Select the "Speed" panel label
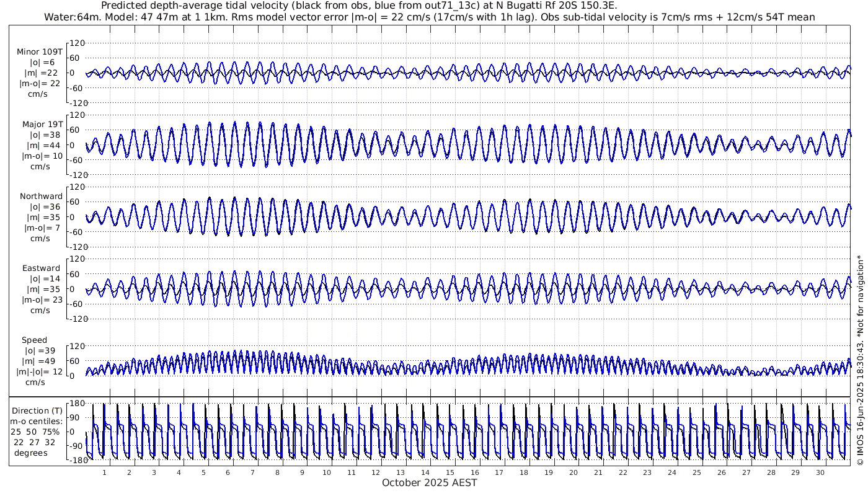The height and width of the screenshot is (496, 868). coord(34,340)
